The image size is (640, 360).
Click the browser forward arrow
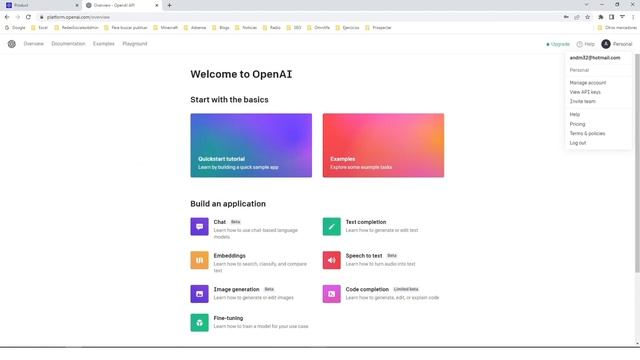18,17
